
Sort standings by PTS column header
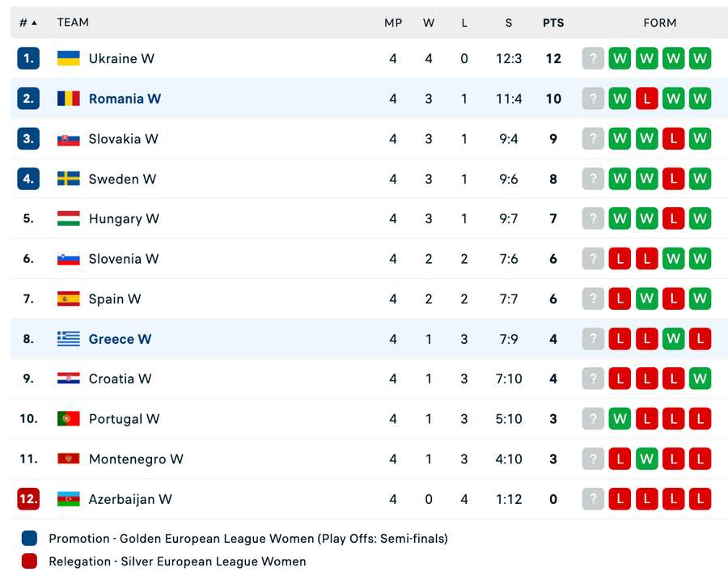(553, 23)
